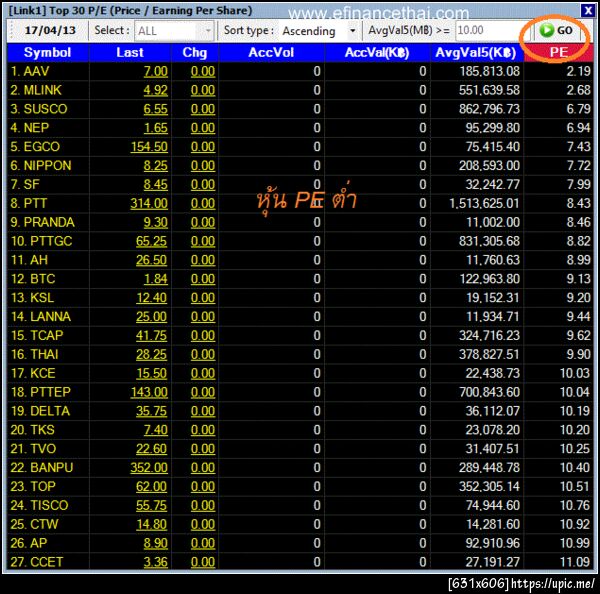Sort by the Chg column header
Image resolution: width=600 pixels, height=594 pixels.
195,52
